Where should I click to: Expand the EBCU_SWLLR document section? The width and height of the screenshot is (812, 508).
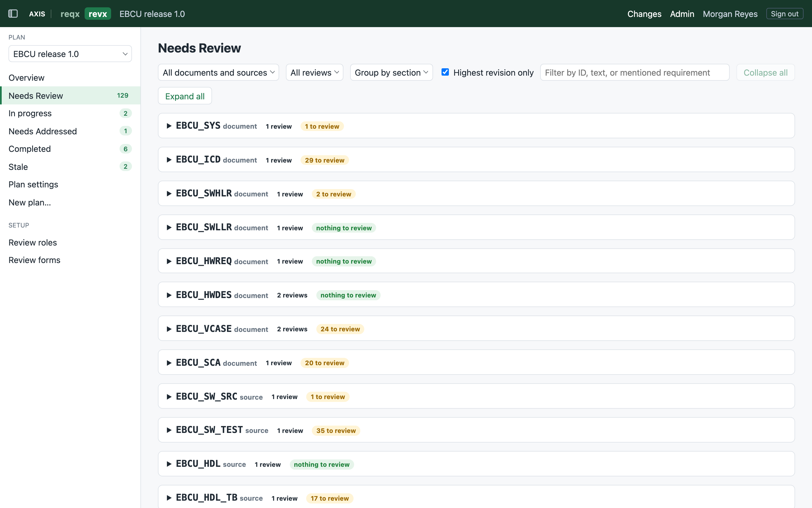click(476, 227)
